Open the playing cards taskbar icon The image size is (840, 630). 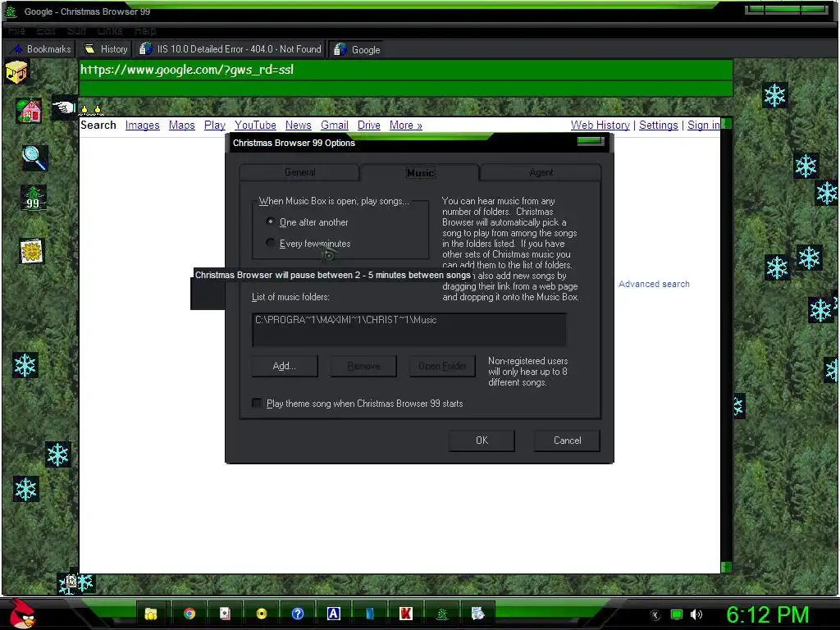[x=225, y=614]
